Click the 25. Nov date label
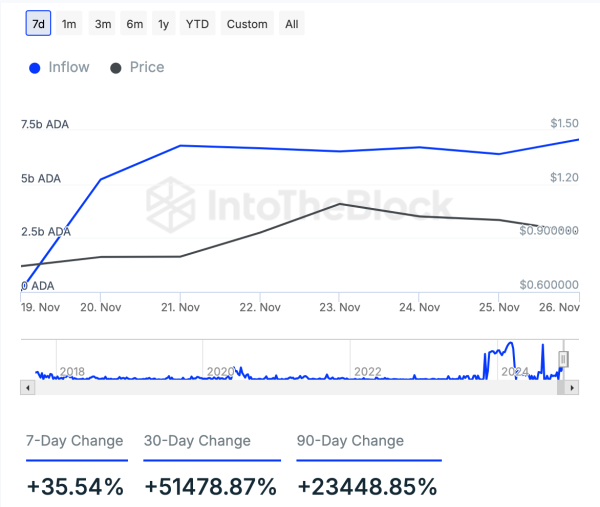Viewport: 600px width, 507px height. pyautogui.click(x=499, y=307)
